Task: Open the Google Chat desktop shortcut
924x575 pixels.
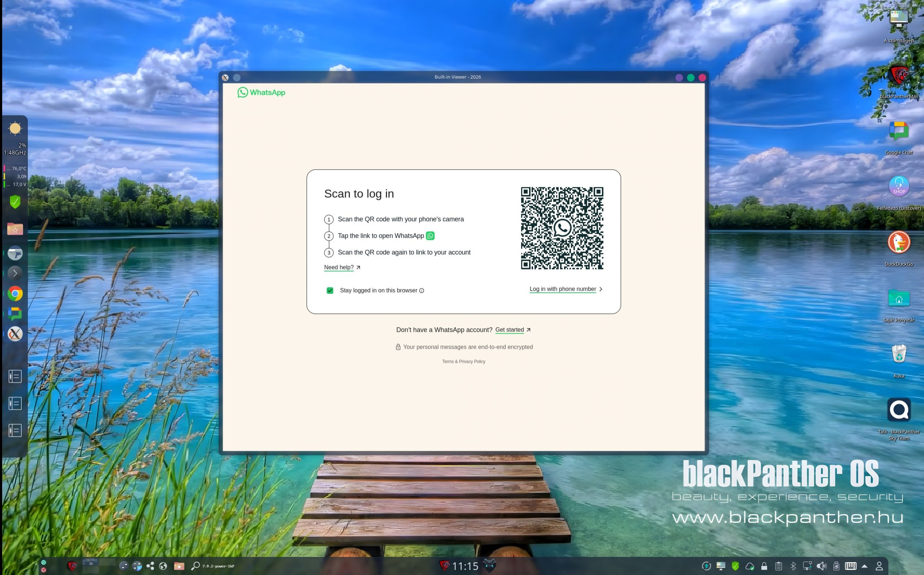Action: tap(898, 131)
